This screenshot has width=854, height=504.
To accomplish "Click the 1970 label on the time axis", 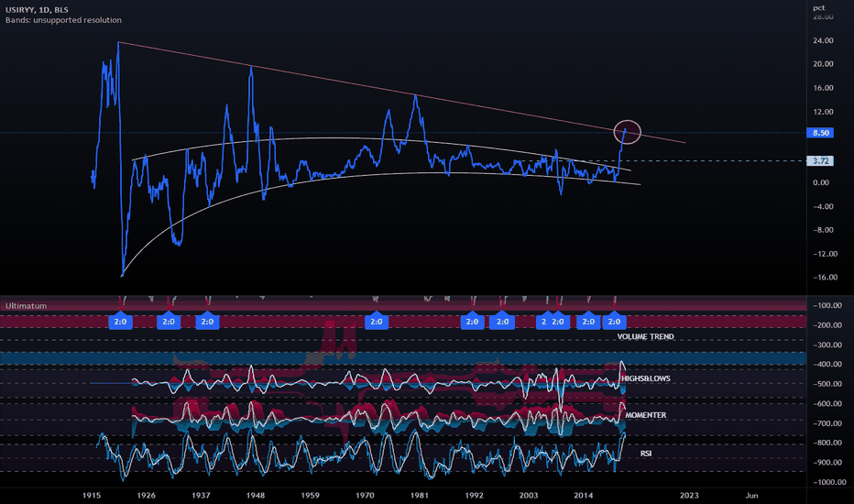I will pyautogui.click(x=365, y=495).
